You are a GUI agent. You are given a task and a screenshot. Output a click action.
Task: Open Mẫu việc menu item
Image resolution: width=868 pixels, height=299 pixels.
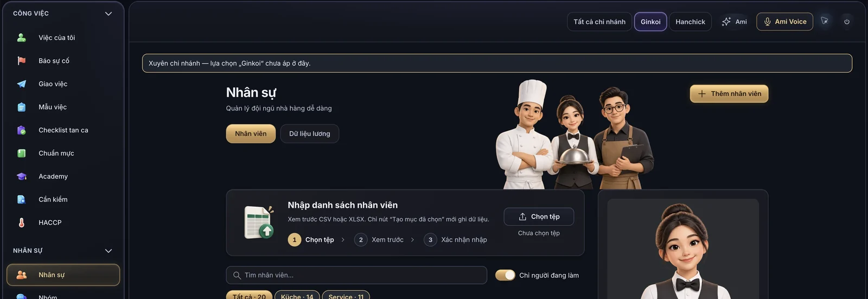[x=63, y=107]
